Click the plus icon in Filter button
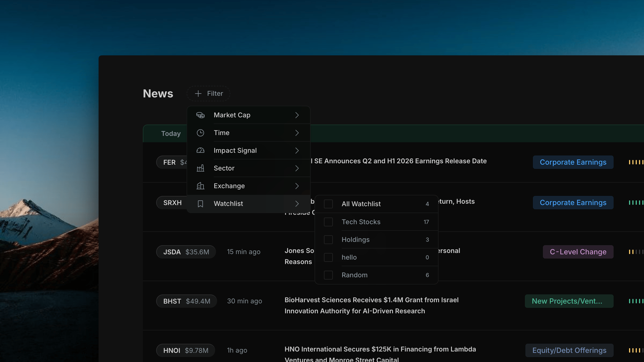 [x=198, y=94]
